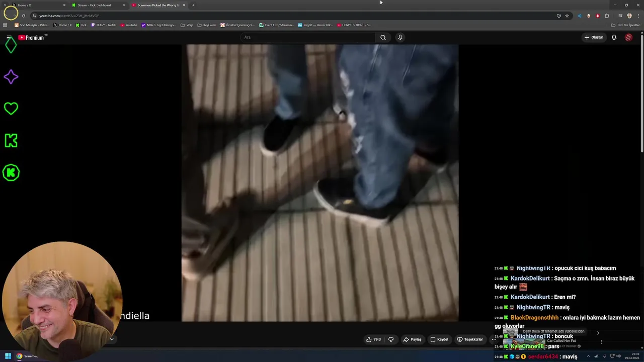
Task: Open taskbar clock showing 21:49
Action: pyautogui.click(x=632, y=356)
